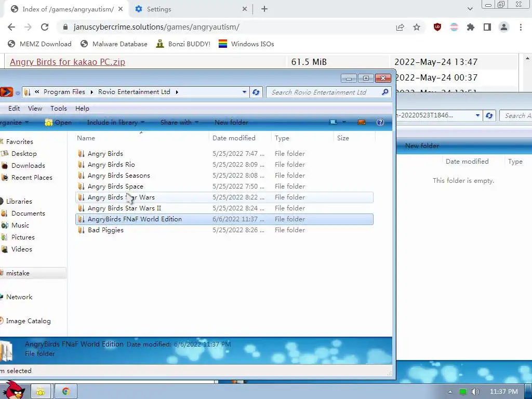Open the Include in library dropdown
532x399 pixels.
tap(116, 123)
